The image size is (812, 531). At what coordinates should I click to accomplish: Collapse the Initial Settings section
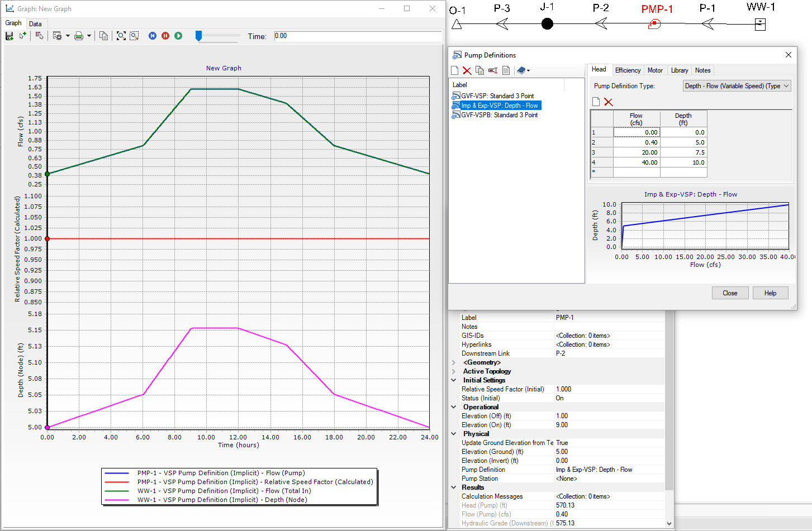pos(454,380)
